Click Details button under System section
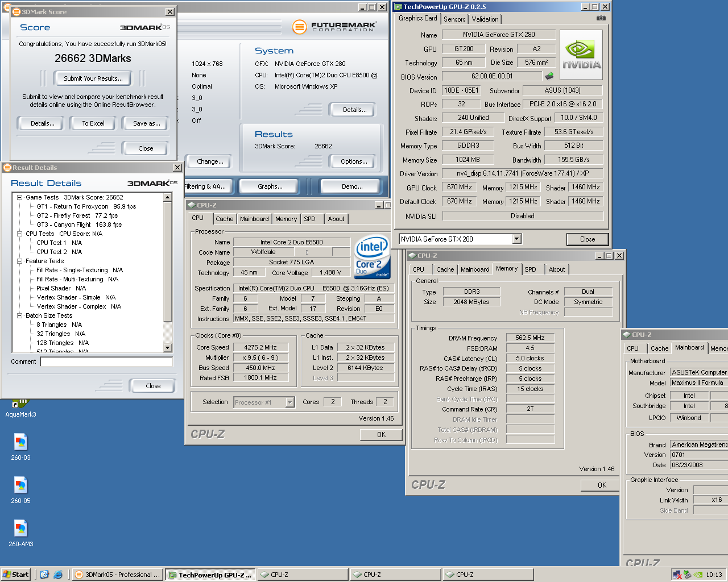The image size is (728, 582). [x=354, y=110]
